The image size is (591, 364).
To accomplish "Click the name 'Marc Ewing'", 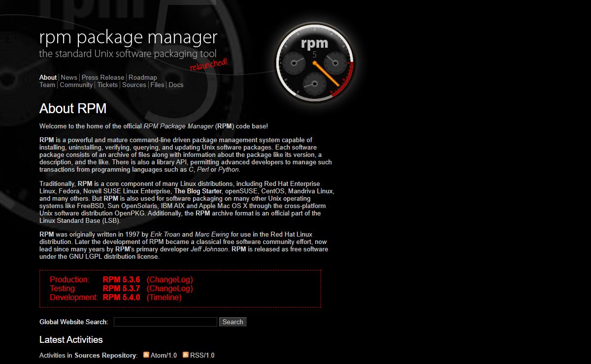I will click(212, 235).
